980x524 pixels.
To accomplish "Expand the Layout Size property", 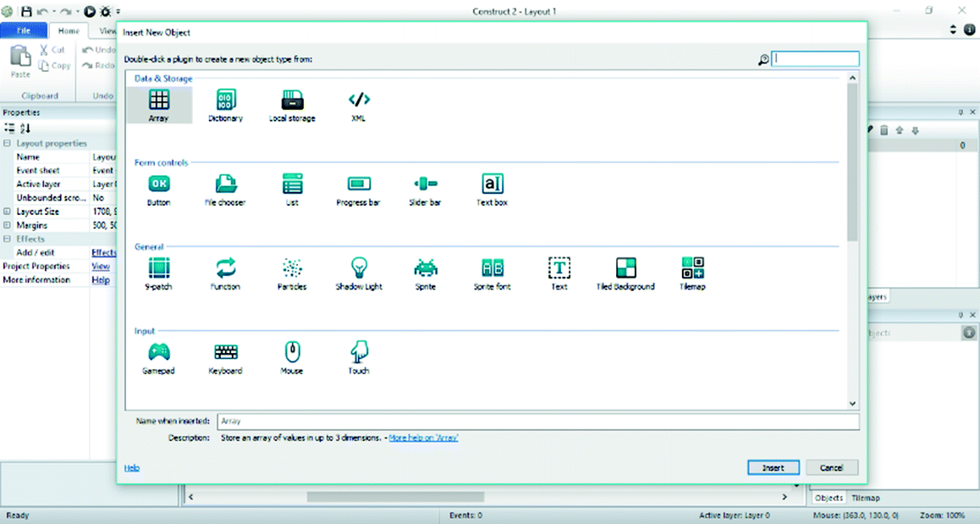I will click(x=8, y=212).
